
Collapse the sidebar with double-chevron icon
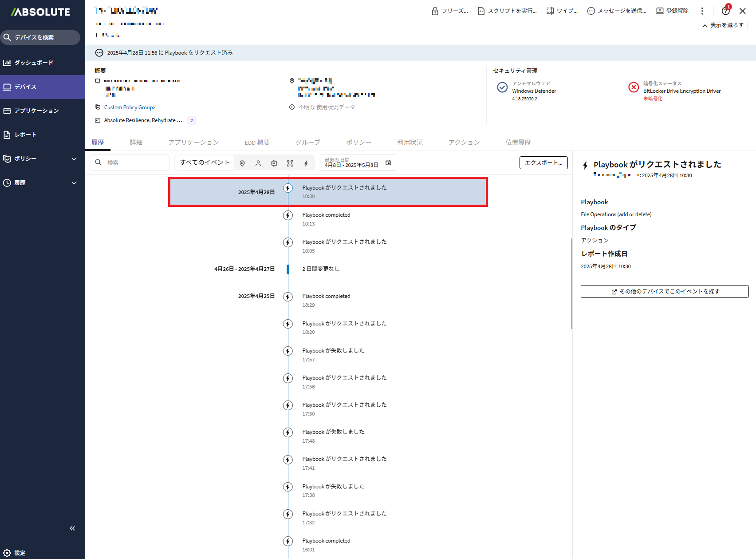tap(72, 528)
